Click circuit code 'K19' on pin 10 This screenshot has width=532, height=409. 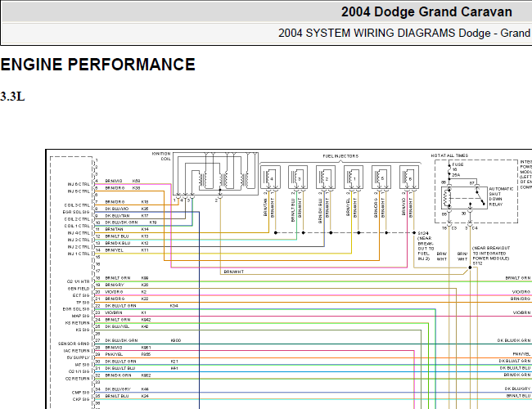(153, 222)
